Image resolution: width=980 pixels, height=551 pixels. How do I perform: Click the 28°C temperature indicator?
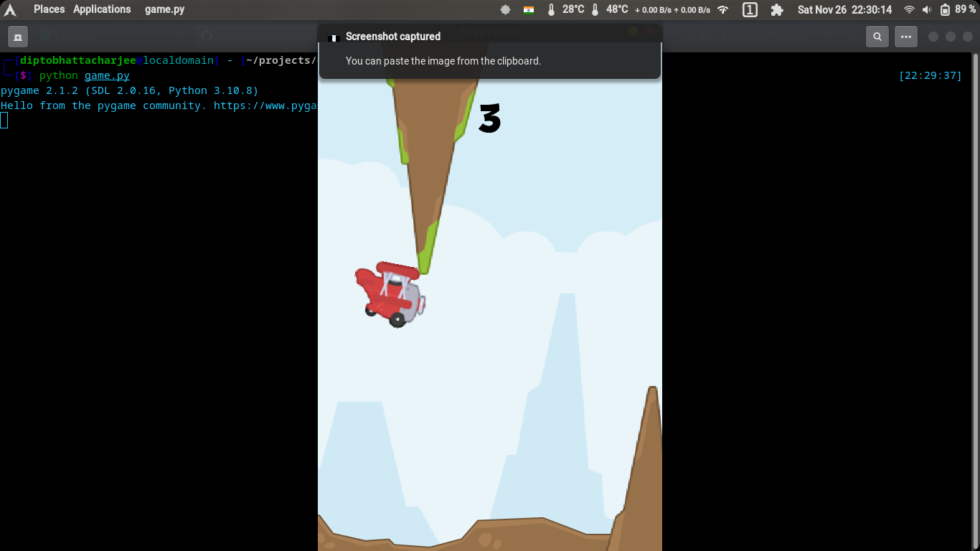[566, 10]
